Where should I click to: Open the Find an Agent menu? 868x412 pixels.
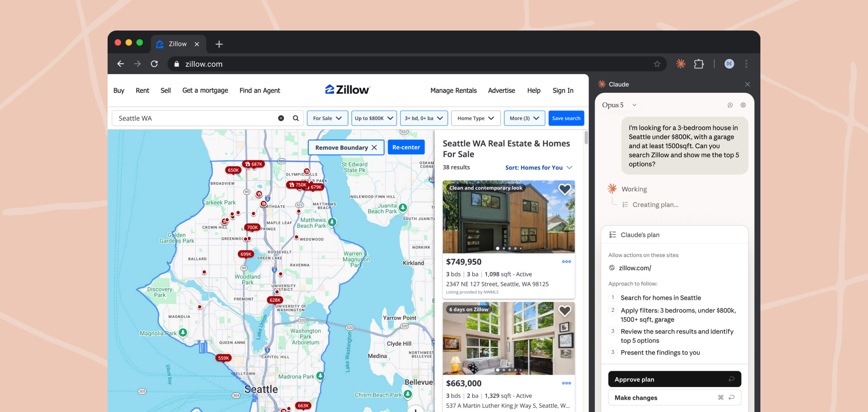[x=260, y=90]
